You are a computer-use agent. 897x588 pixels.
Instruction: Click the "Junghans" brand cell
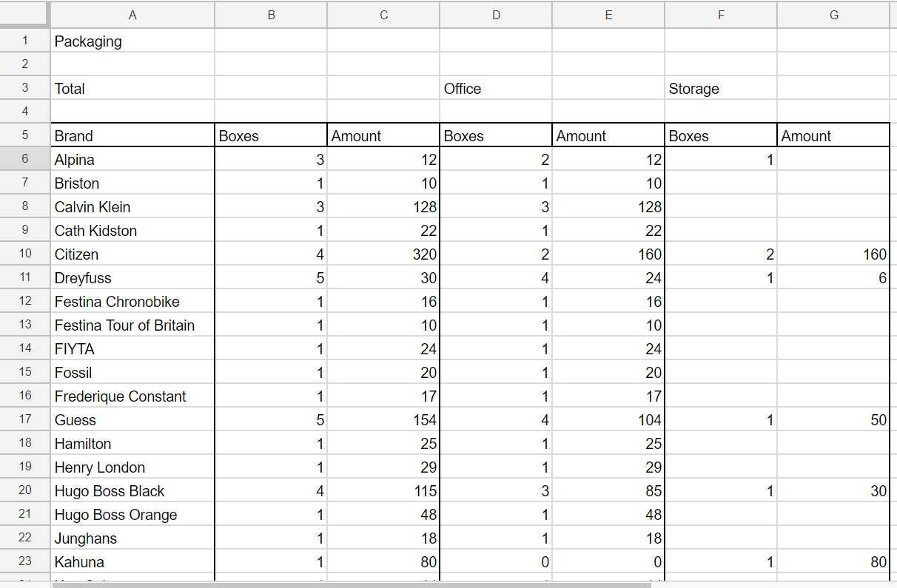[132, 538]
